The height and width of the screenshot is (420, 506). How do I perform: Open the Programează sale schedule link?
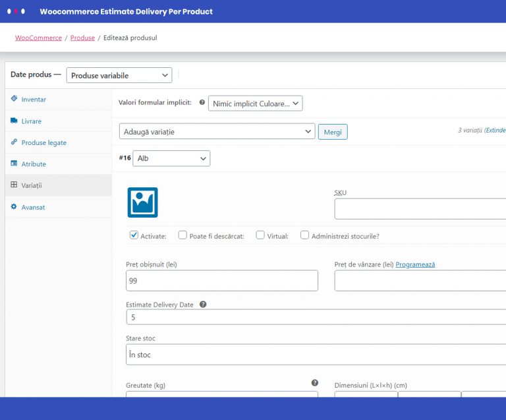pos(415,264)
